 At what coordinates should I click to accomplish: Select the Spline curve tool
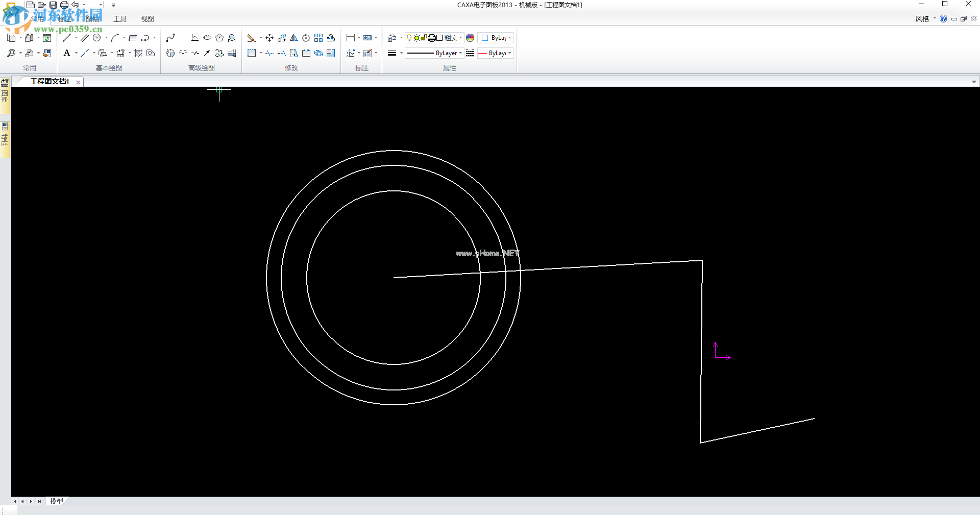(170, 38)
